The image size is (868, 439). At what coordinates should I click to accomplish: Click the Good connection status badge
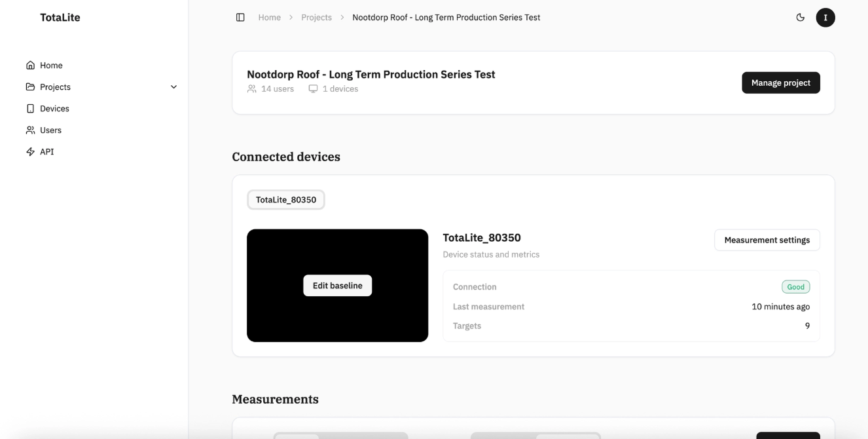795,287
